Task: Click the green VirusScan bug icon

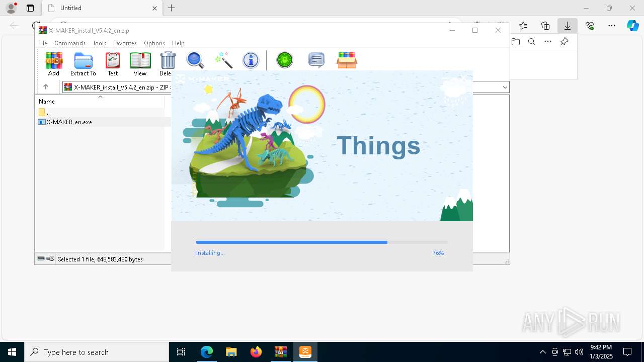Action: pos(285,60)
